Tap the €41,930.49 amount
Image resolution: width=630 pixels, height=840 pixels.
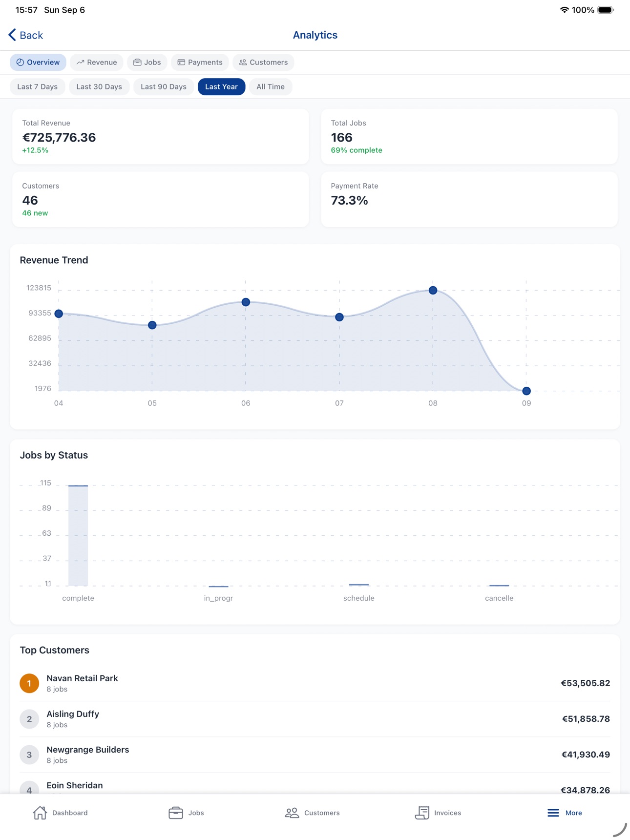(x=586, y=755)
